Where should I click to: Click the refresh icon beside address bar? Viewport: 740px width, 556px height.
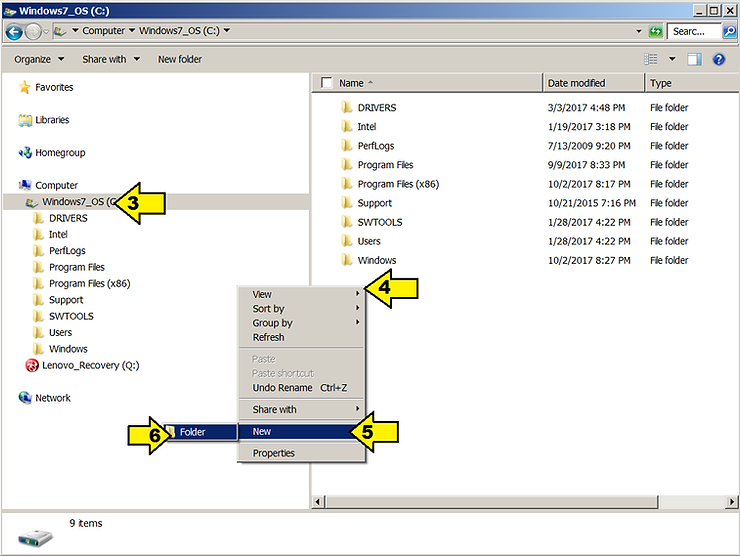[656, 31]
